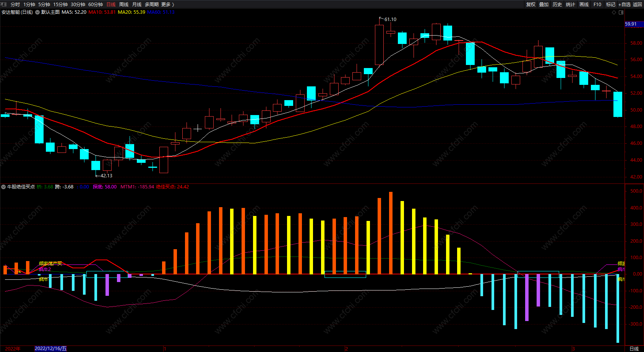The height and width of the screenshot is (352, 644).
Task: Switch to the 15分钟 chart period
Action: 60,4
